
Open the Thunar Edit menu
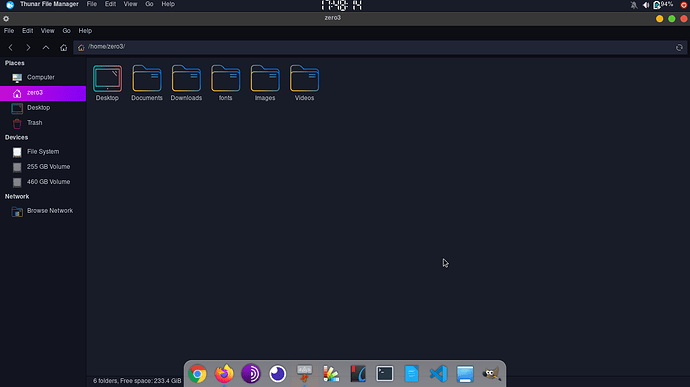pyautogui.click(x=27, y=31)
